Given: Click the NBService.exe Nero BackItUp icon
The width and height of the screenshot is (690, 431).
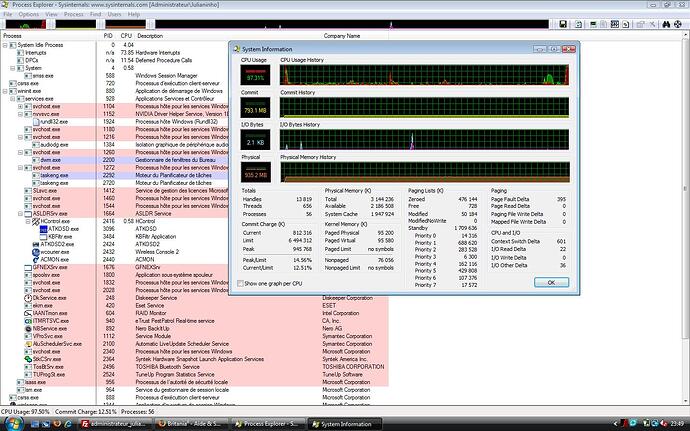Looking at the screenshot, I should [x=27, y=327].
